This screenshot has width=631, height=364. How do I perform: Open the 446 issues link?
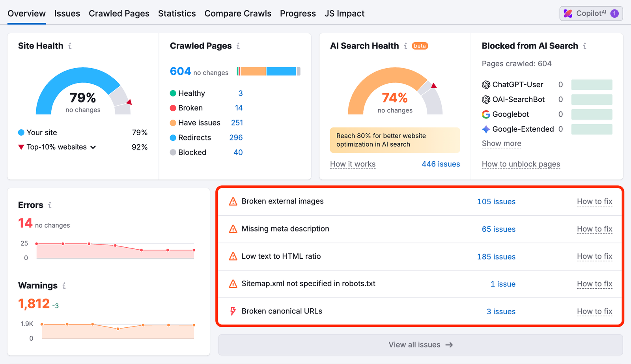pyautogui.click(x=441, y=164)
